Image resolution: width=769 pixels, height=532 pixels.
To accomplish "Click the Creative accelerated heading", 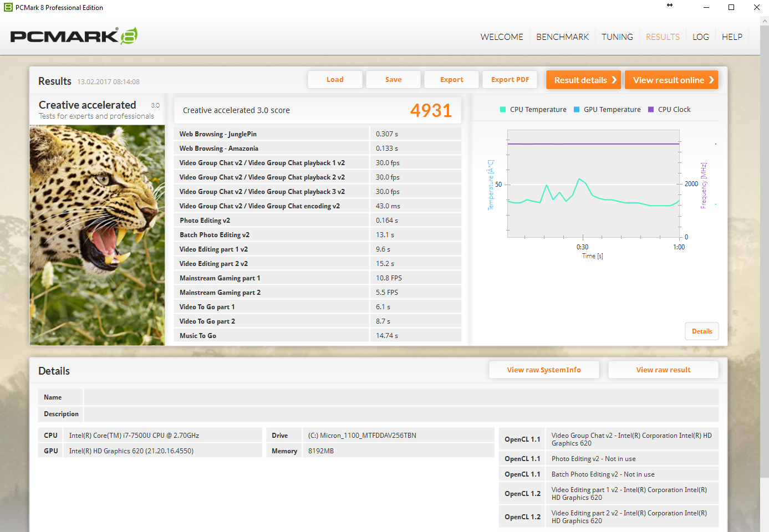I will (88, 105).
